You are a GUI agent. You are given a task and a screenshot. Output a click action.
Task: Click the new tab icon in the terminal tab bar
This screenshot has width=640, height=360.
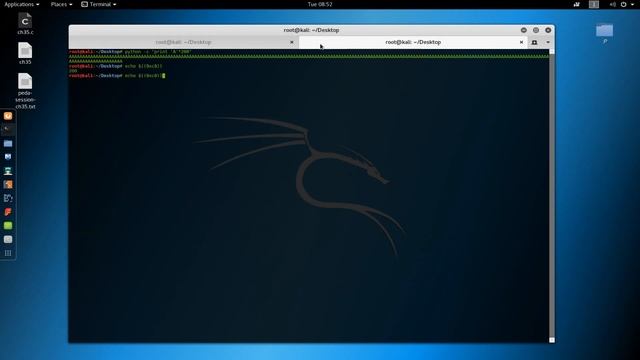[x=534, y=42]
